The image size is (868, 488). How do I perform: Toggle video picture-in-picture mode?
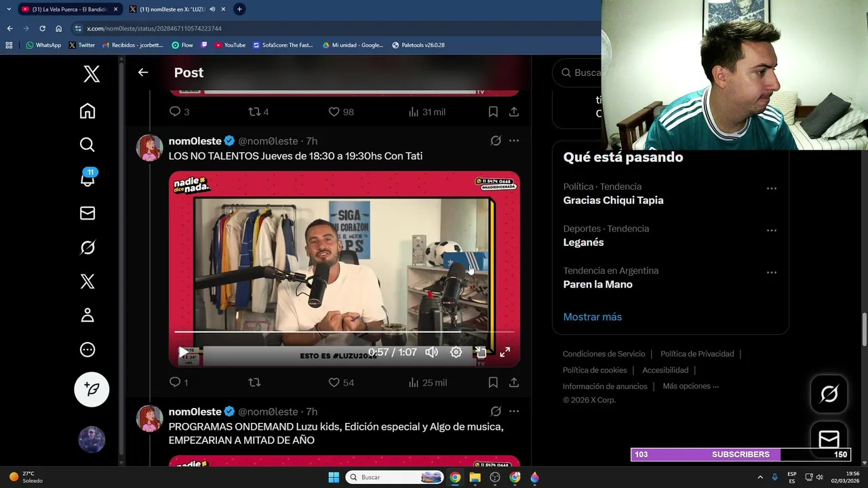click(x=481, y=352)
